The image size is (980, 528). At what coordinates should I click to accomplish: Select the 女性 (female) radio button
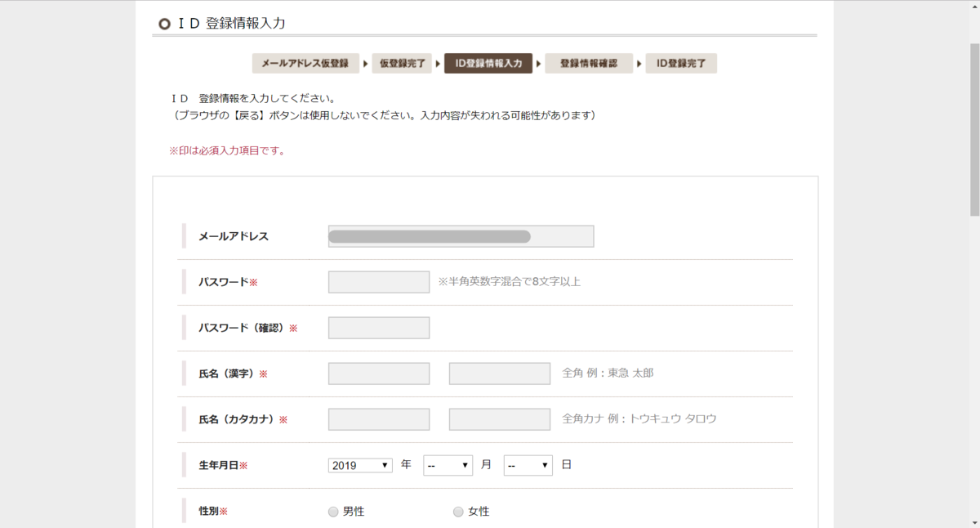click(457, 511)
